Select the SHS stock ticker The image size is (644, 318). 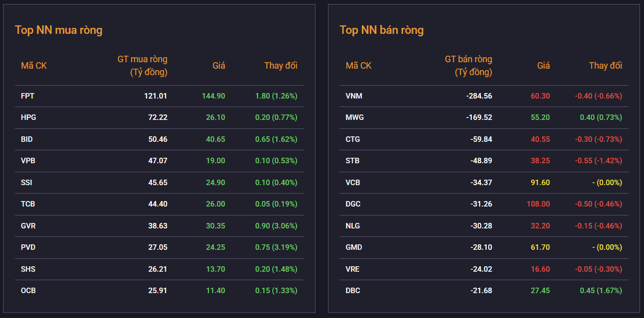point(28,269)
